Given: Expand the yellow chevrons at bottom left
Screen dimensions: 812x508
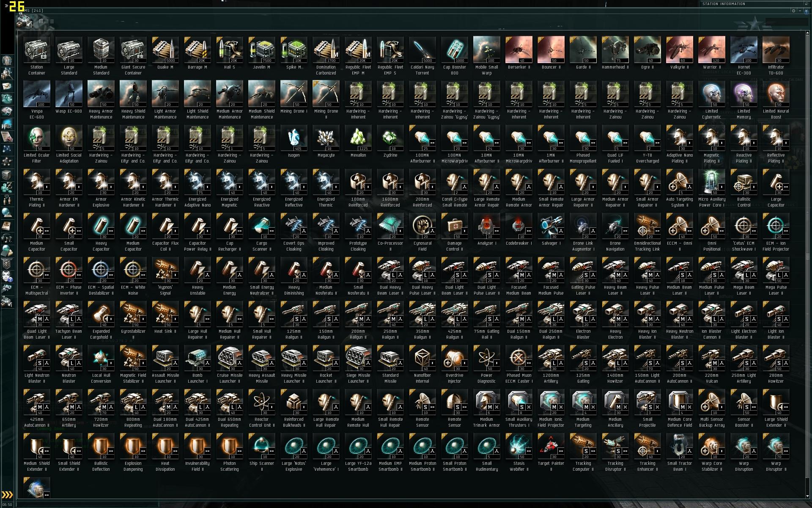Looking at the screenshot, I should [7, 494].
